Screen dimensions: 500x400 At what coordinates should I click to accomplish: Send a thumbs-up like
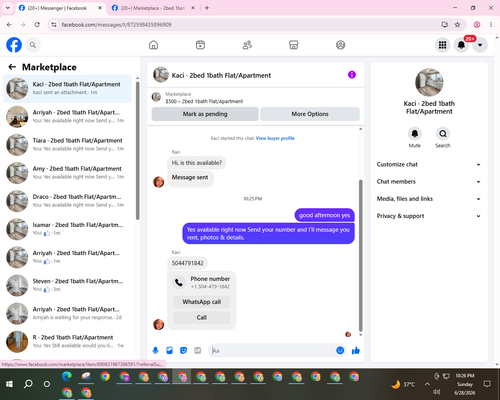tap(356, 350)
